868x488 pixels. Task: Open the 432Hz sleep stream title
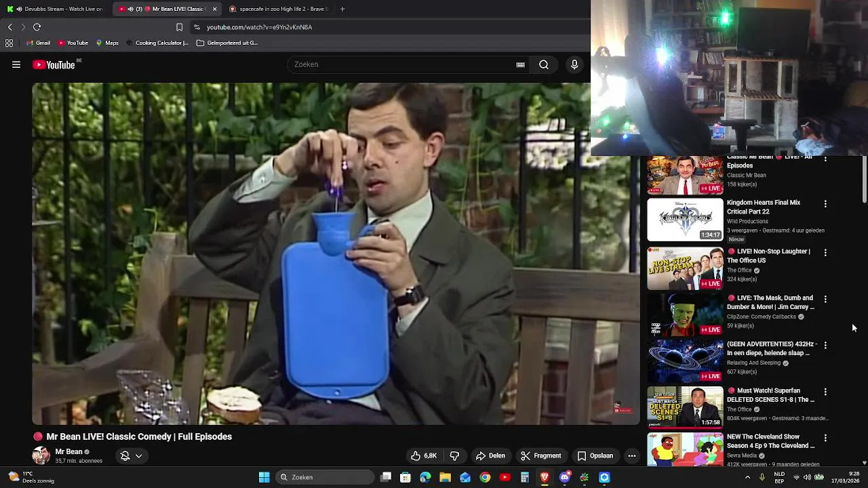[772, 348]
